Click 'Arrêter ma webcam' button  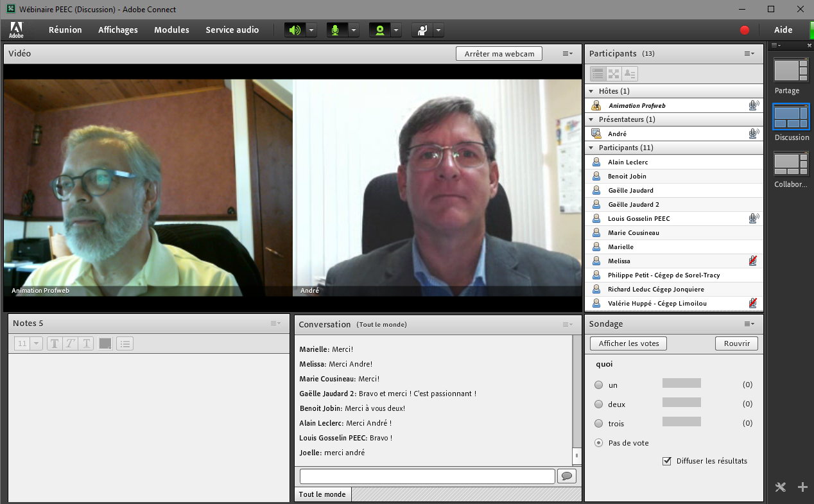point(499,54)
